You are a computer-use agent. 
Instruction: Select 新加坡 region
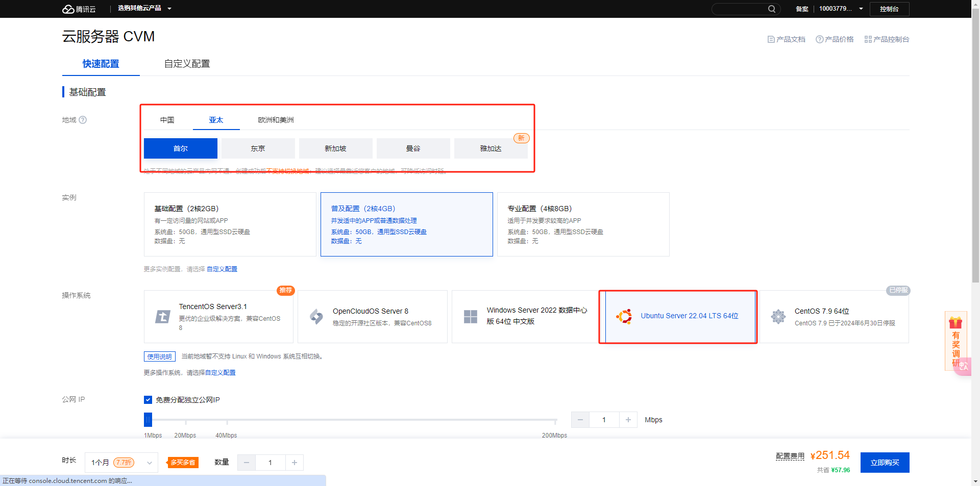pyautogui.click(x=336, y=148)
